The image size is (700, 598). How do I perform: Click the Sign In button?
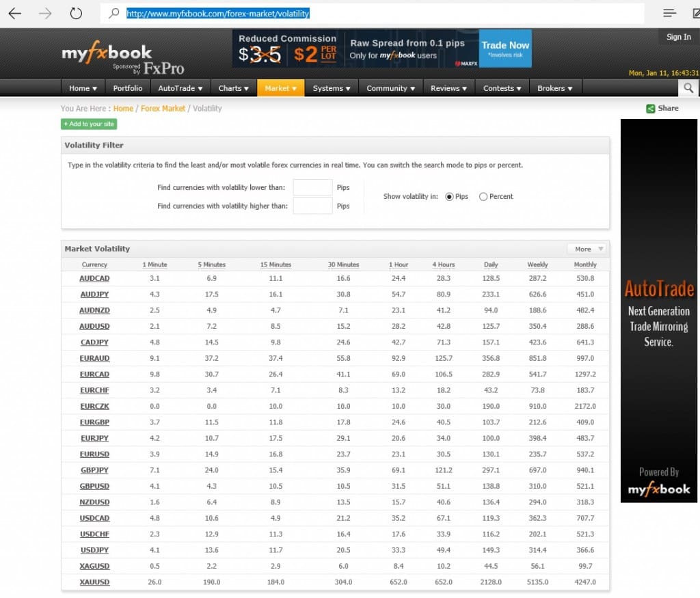679,37
